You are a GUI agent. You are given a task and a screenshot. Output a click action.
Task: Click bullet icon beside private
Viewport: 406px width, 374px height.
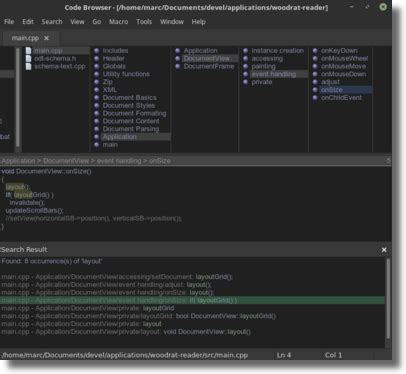246,82
